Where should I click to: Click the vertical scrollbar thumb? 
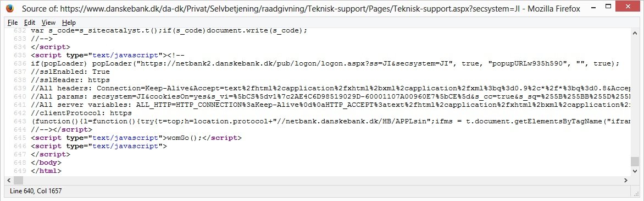click(x=635, y=161)
